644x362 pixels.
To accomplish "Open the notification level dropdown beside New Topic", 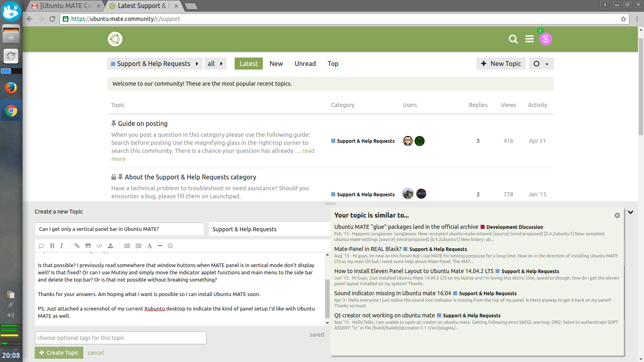I will click(541, 64).
